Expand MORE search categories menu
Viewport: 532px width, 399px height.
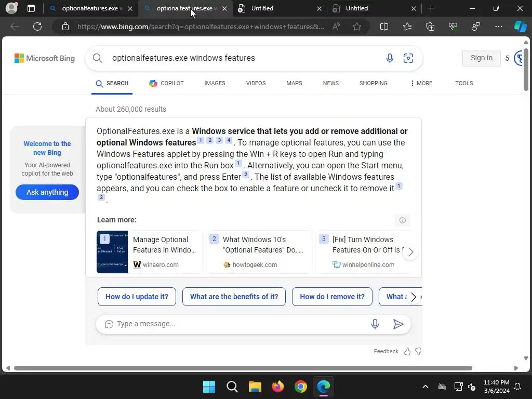click(421, 83)
